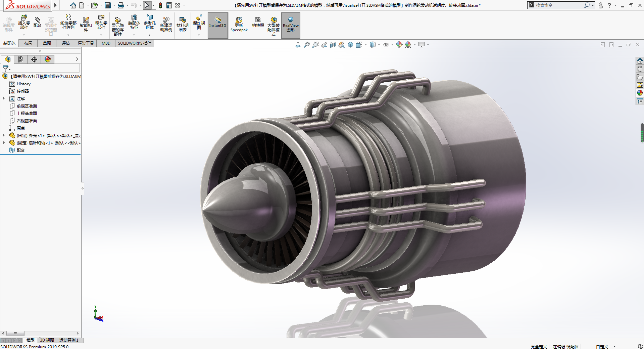Click Edit Appearance color ball icon
644x349 pixels.
coord(399,45)
